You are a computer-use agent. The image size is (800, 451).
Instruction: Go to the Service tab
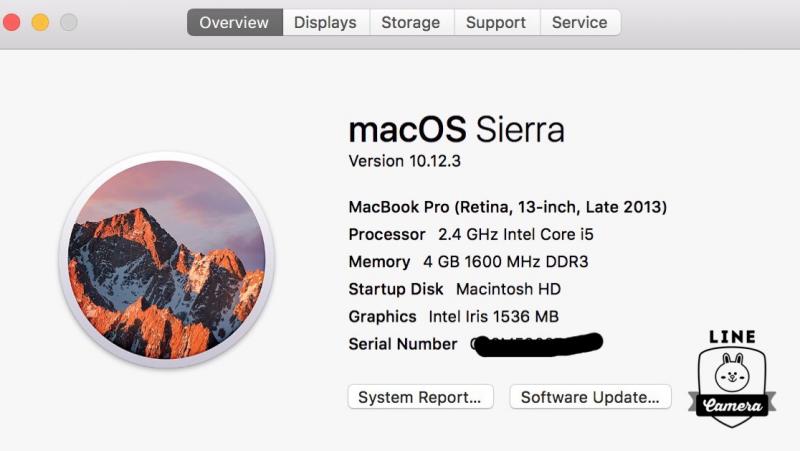(580, 22)
